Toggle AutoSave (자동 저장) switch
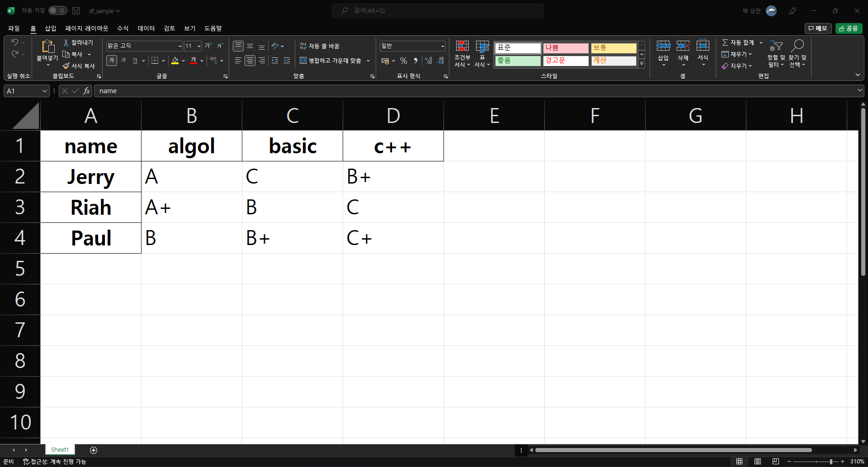 [57, 11]
